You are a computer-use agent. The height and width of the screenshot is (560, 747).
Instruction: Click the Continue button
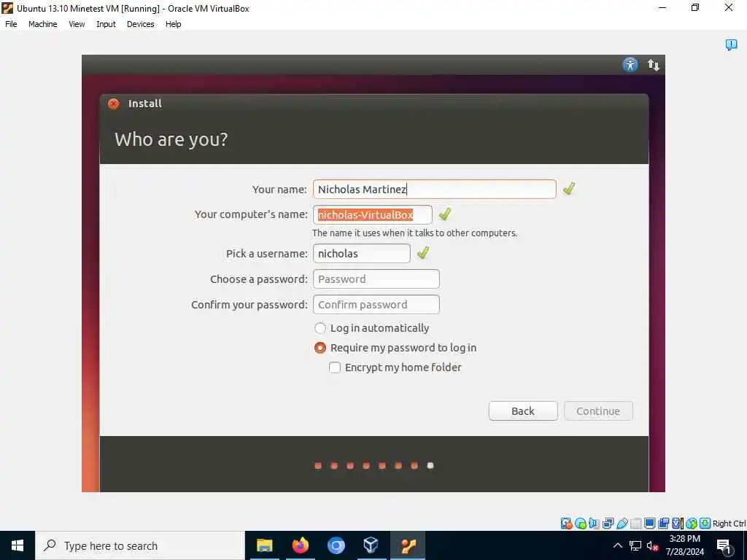[x=598, y=411]
